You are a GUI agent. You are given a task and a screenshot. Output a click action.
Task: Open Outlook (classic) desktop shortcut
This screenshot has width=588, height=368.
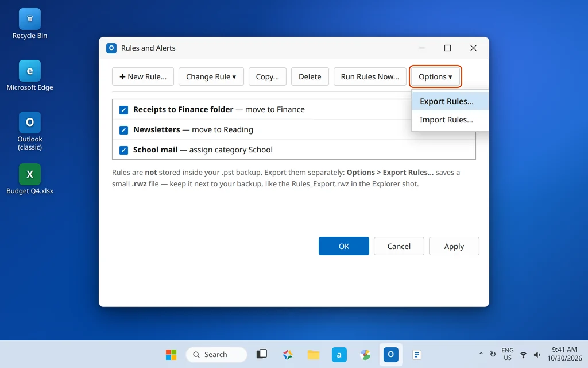(x=30, y=131)
